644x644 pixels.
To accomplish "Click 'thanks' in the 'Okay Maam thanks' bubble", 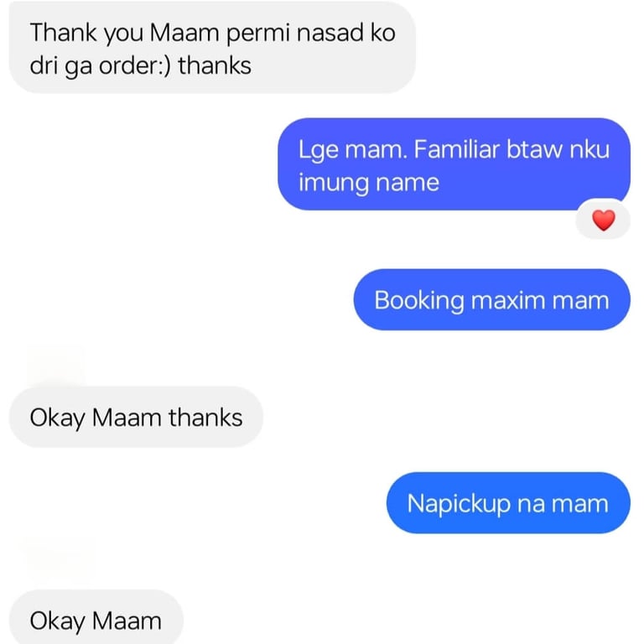I will click(205, 418).
